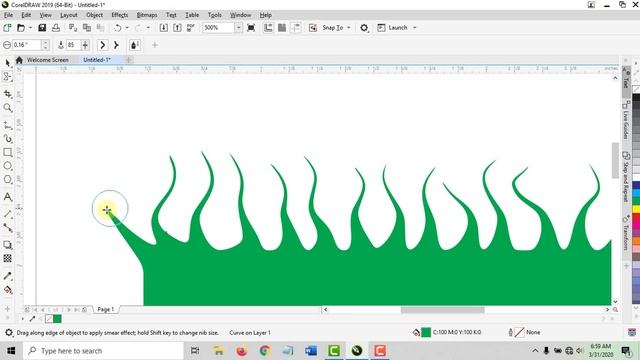Click the Copy icon in the toolbar
This screenshot has height=360, width=640.
(87, 28)
